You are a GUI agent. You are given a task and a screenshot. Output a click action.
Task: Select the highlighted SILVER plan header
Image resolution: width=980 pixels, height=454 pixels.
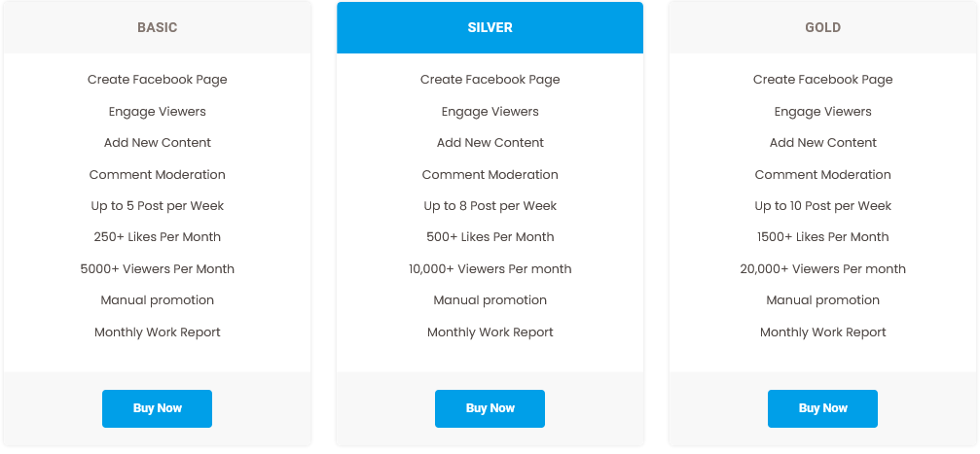(490, 27)
